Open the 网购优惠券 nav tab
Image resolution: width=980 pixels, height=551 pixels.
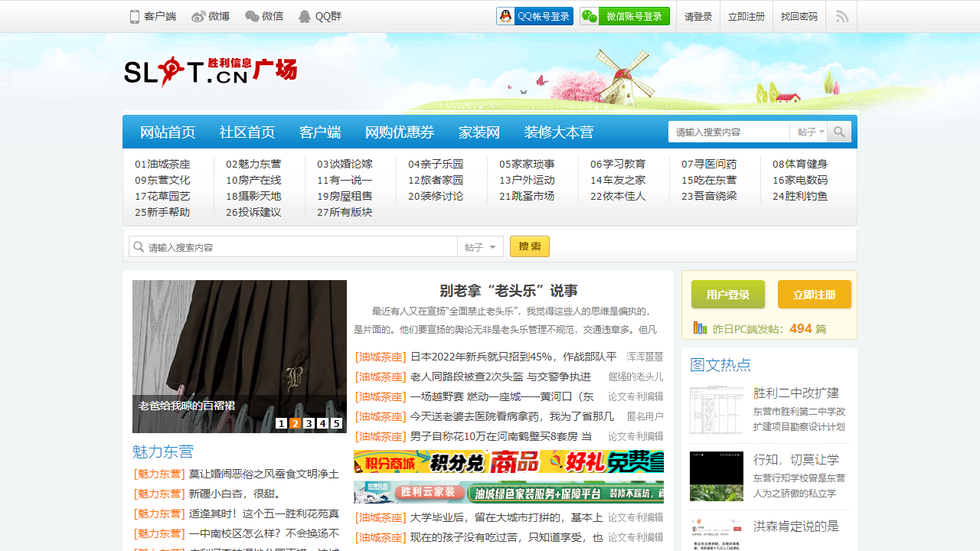(x=400, y=132)
